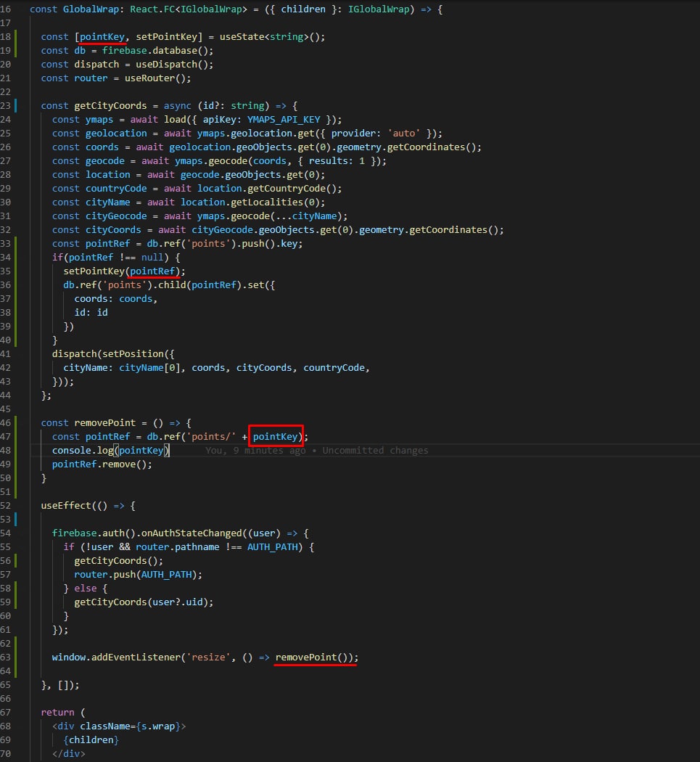
Task: Click line number 35 in the gutter
Action: click(x=6, y=271)
